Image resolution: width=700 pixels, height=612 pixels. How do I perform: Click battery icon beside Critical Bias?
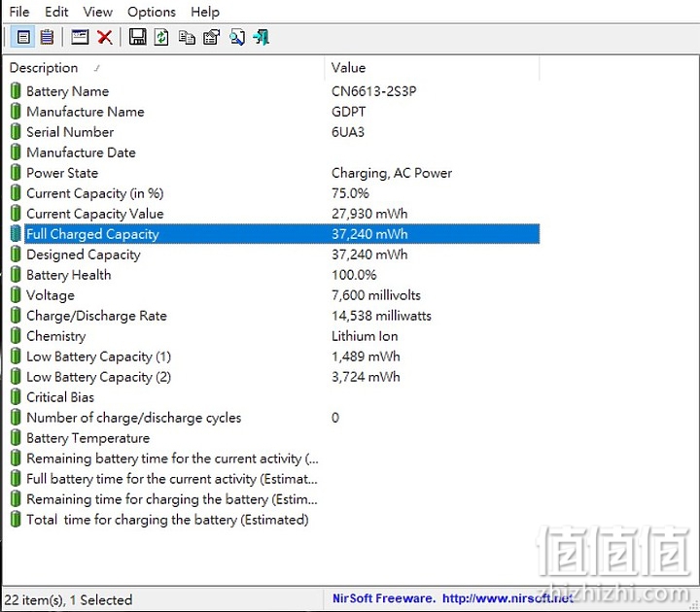pyautogui.click(x=16, y=397)
